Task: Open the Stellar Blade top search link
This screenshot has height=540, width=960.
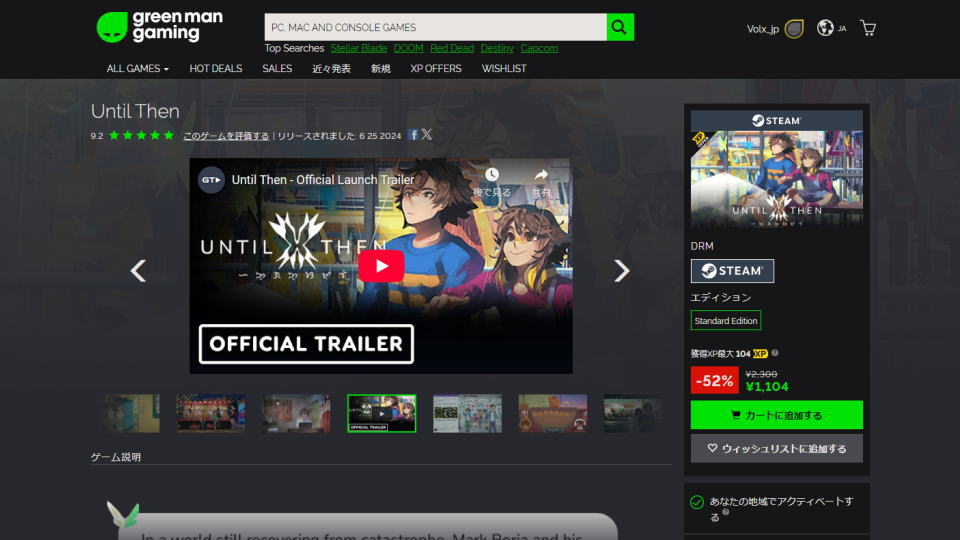Action: tap(359, 48)
